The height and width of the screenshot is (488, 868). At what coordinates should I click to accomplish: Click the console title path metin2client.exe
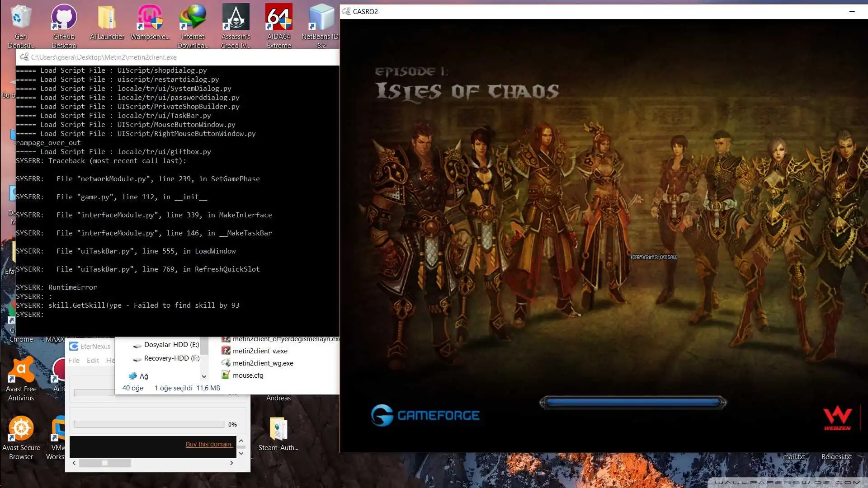coord(104,57)
